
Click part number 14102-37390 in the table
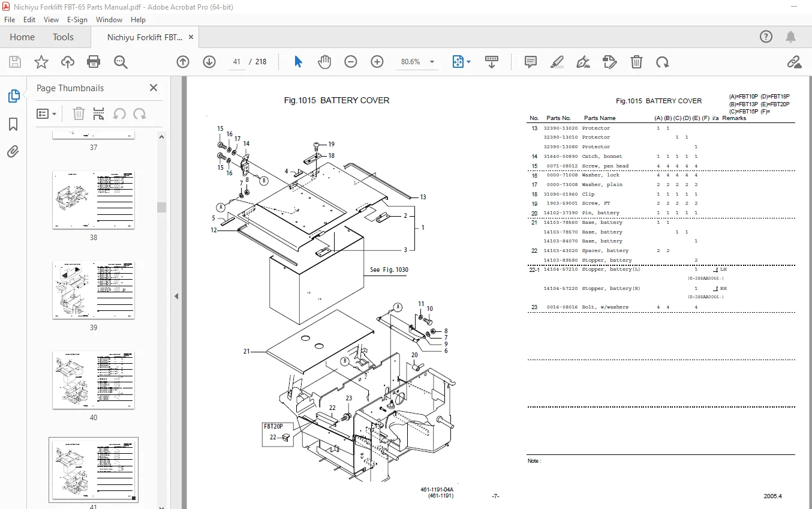tap(561, 213)
